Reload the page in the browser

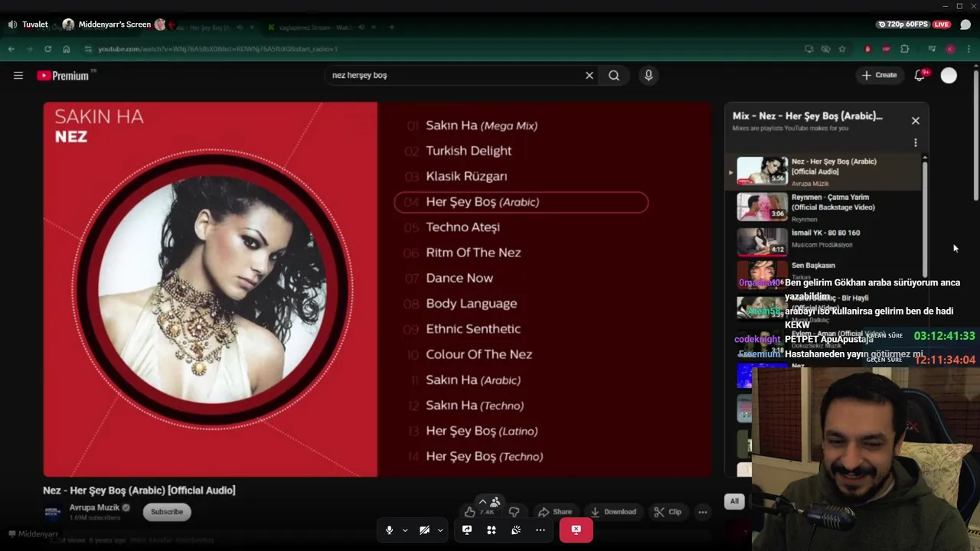tap(47, 49)
